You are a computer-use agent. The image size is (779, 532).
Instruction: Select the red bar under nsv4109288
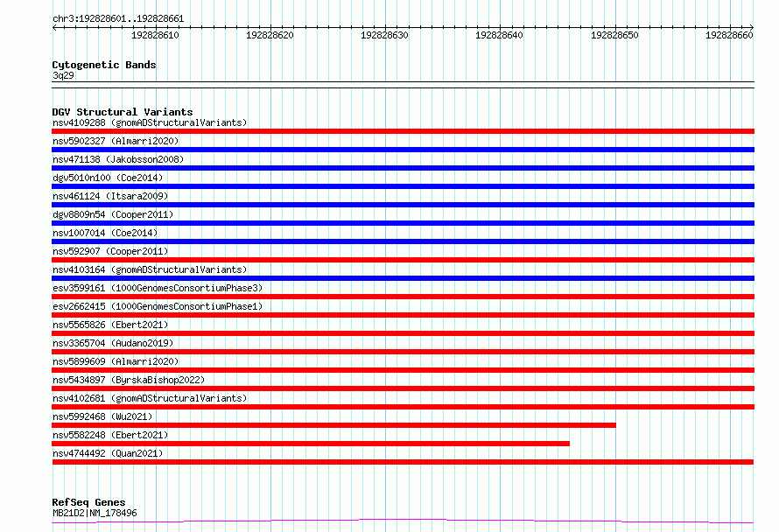click(403, 131)
